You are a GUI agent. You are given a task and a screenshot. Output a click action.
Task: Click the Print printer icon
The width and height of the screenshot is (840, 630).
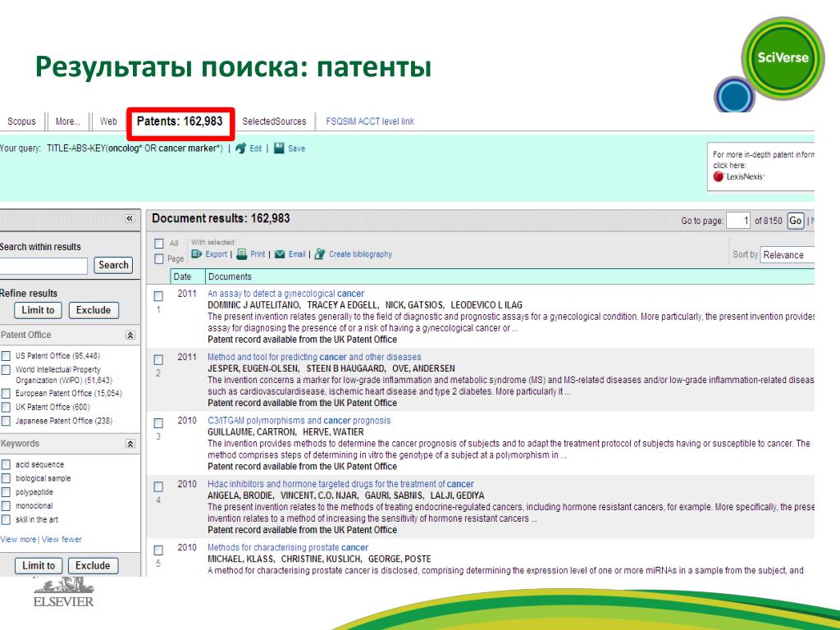[x=242, y=254]
